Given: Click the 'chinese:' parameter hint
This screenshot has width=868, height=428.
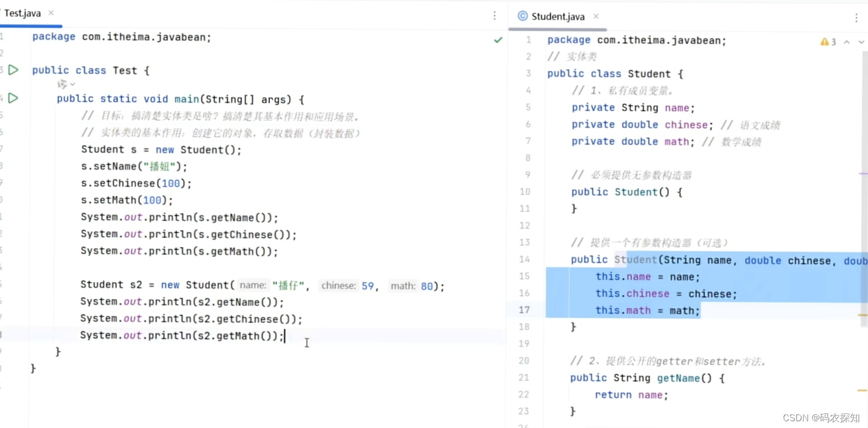Looking at the screenshot, I should point(338,286).
